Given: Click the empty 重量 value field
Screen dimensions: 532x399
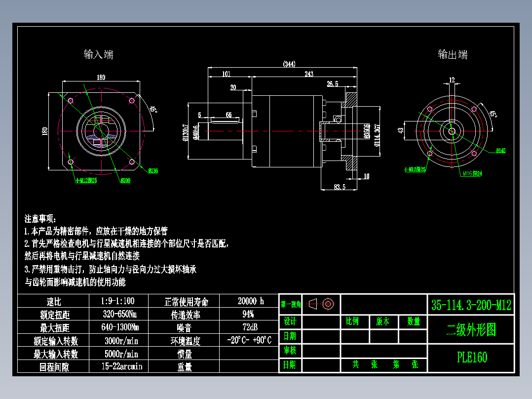Looking at the screenshot, I should click(x=249, y=366).
